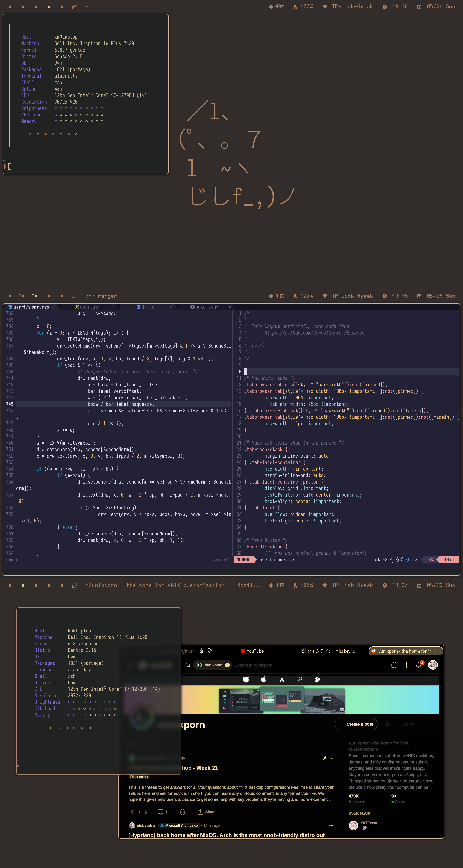Open the Reddit chat icon
The image size is (463, 868).
pyautogui.click(x=394, y=665)
